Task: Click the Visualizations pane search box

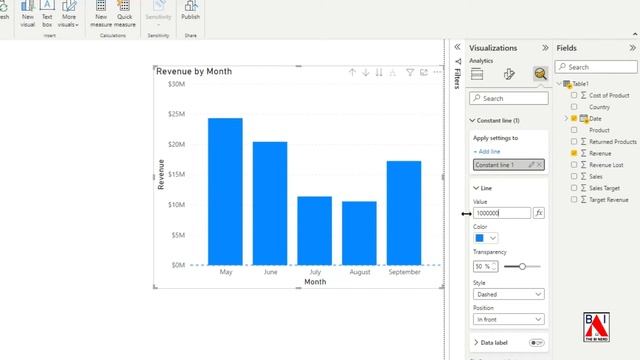Action: coord(509,98)
